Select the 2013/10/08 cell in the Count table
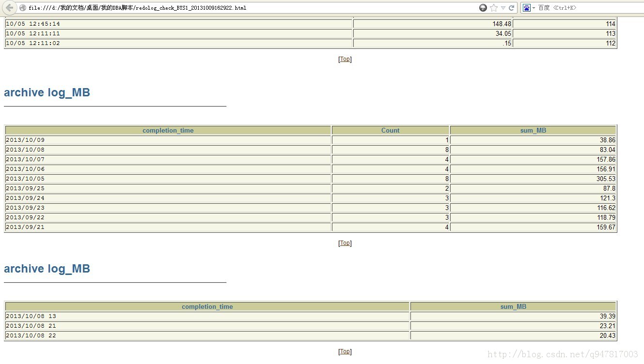Screen dimensions: 644x364 (168, 150)
